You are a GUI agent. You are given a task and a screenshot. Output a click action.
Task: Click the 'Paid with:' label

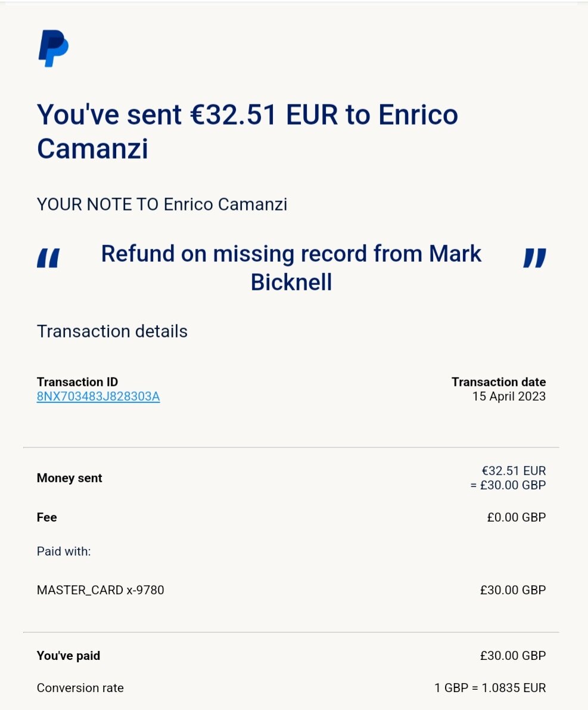64,551
